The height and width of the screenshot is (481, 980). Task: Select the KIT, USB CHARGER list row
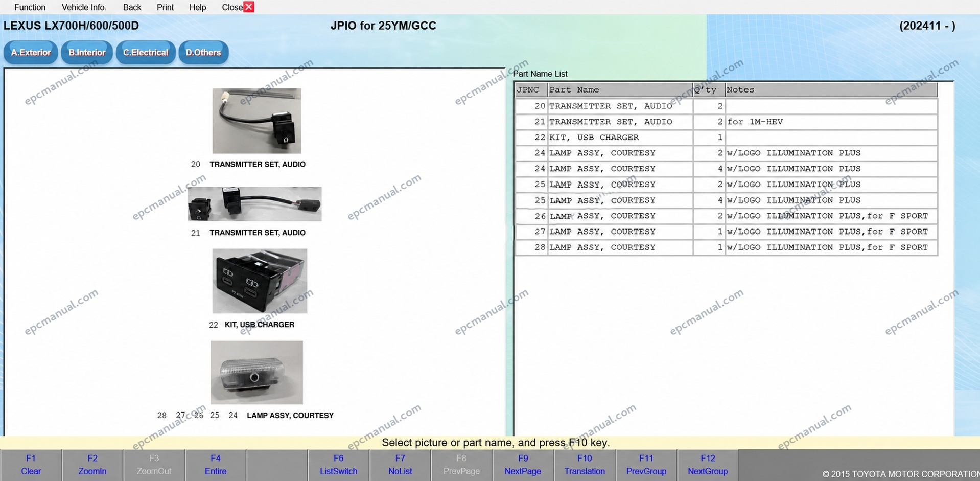(726, 138)
